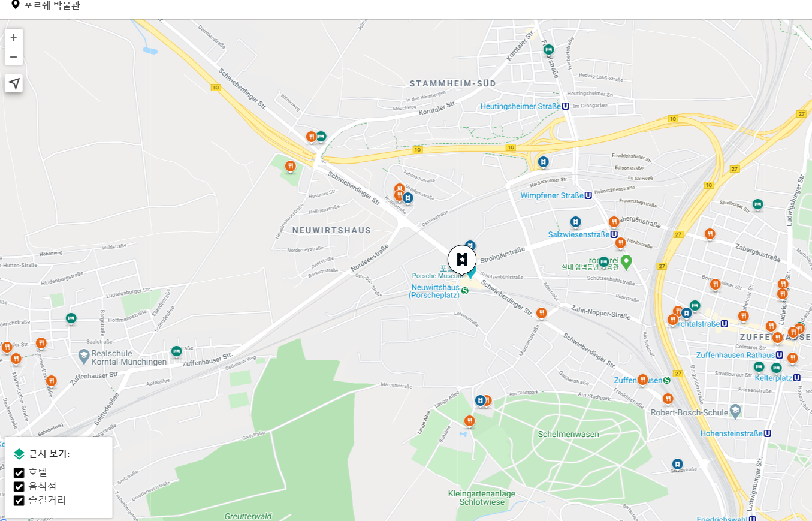
Task: Toggle the 즐길거리 checkbox
Action: [19, 500]
